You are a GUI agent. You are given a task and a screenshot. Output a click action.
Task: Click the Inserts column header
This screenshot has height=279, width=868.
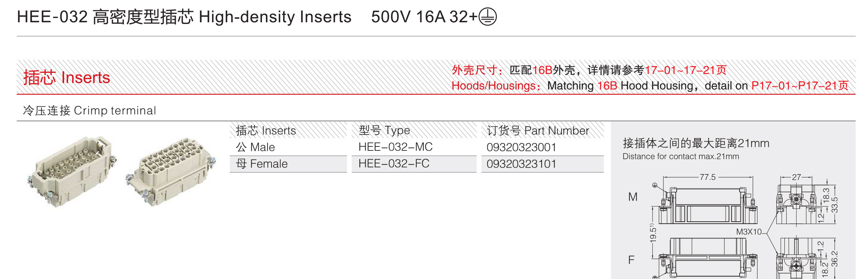tap(266, 131)
